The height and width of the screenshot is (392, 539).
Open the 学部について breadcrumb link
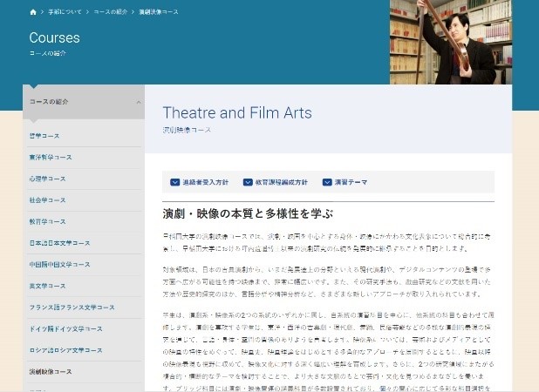pos(65,12)
